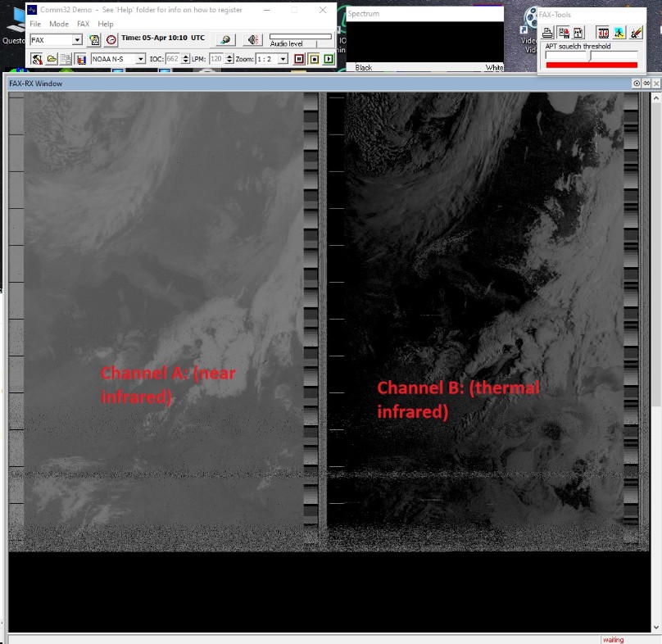Viewport: 662px width, 644px height.
Task: Click the up arrow of FAX-RX vertical scrollbar
Action: pyautogui.click(x=655, y=98)
